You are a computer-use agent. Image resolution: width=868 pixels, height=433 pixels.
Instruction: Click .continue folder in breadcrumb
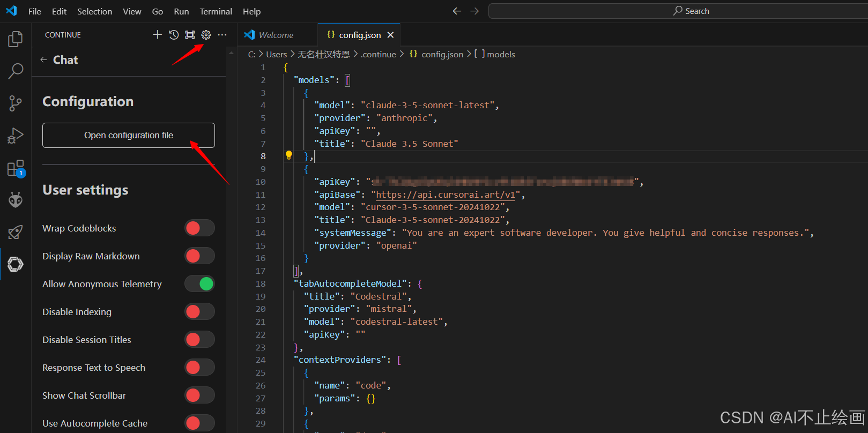(379, 54)
